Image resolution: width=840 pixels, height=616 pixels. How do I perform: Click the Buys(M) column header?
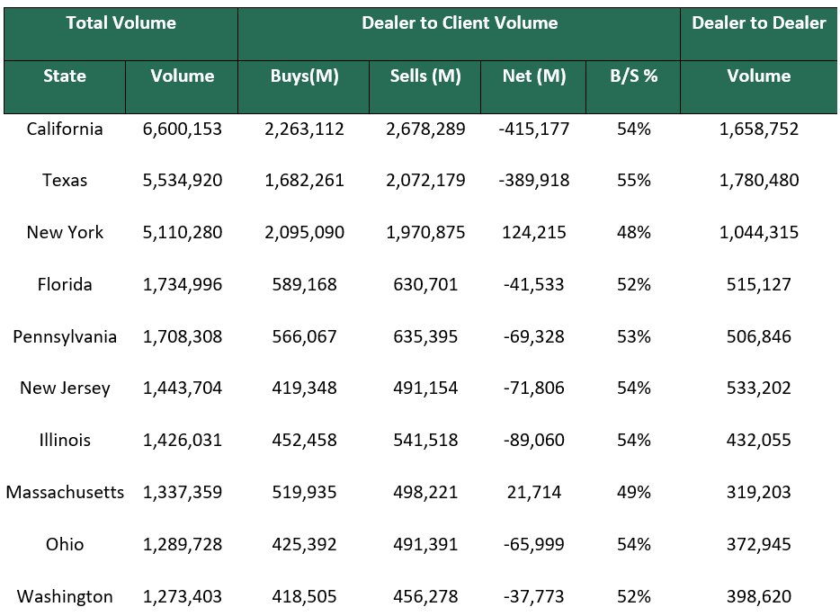pyautogui.click(x=304, y=76)
